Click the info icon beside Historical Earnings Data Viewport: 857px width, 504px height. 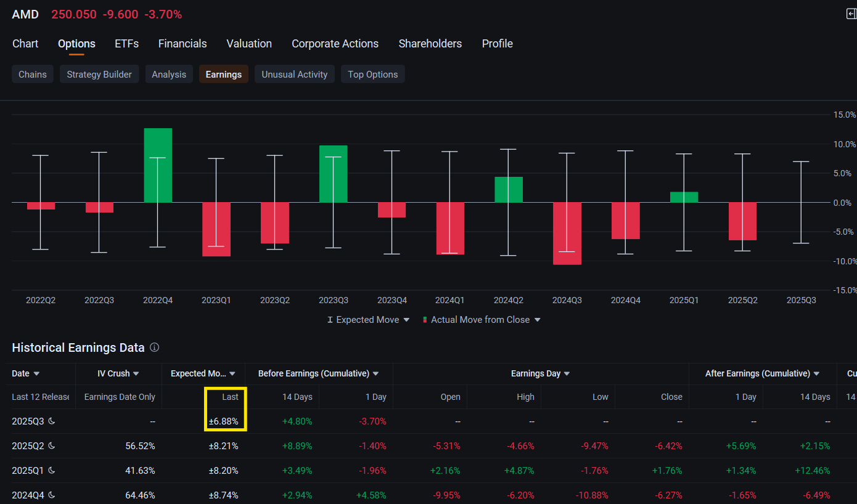(x=155, y=348)
